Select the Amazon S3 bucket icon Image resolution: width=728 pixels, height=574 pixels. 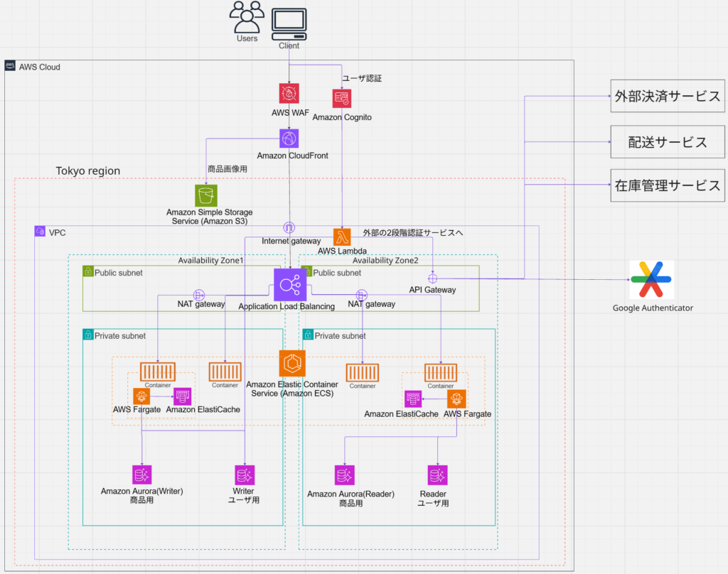click(206, 195)
